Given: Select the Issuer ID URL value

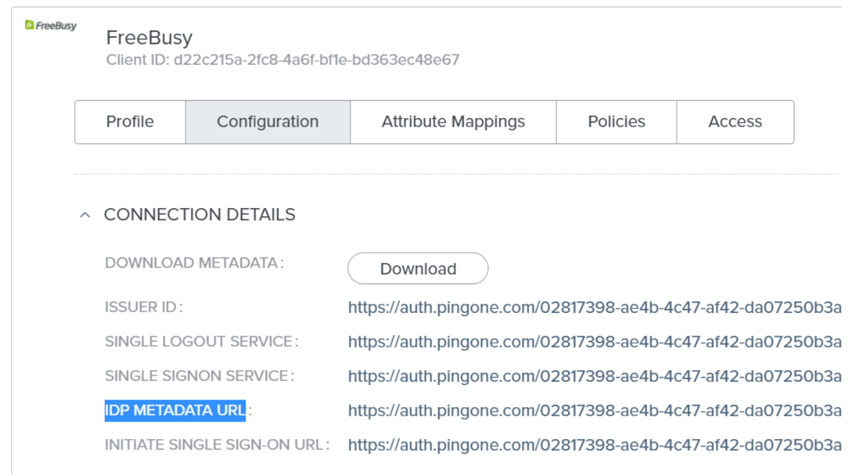Looking at the screenshot, I should tap(594, 308).
